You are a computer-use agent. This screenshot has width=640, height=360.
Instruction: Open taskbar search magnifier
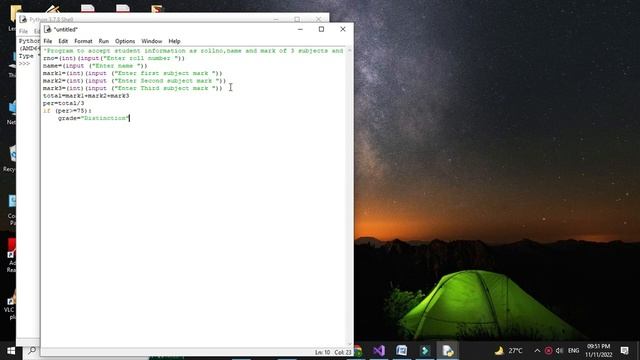pos(32,351)
